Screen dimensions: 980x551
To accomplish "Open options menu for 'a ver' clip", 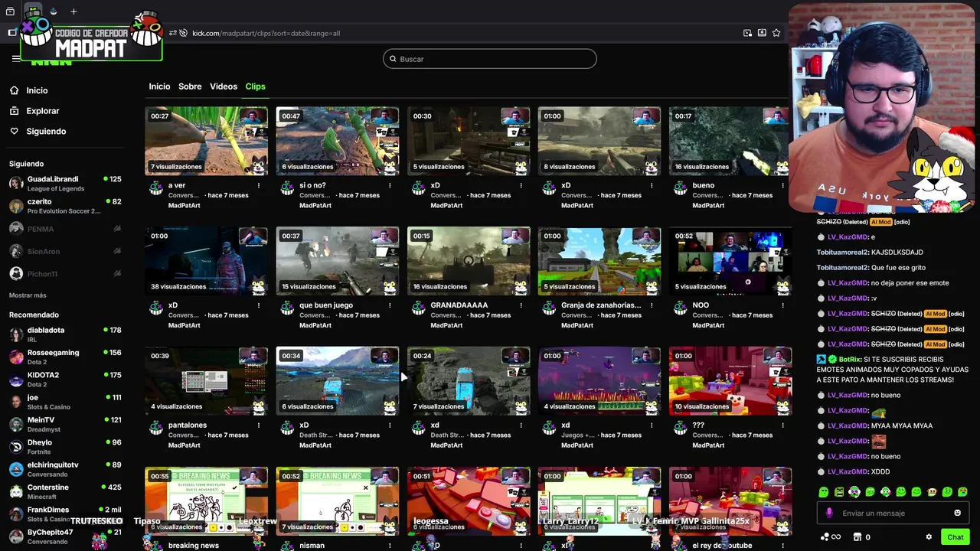I will tap(259, 185).
